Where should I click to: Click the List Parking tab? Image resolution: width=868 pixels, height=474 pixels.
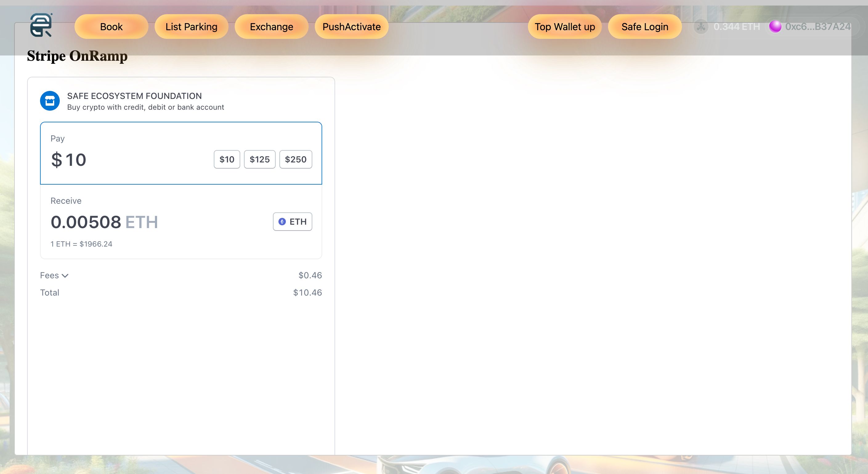[191, 26]
